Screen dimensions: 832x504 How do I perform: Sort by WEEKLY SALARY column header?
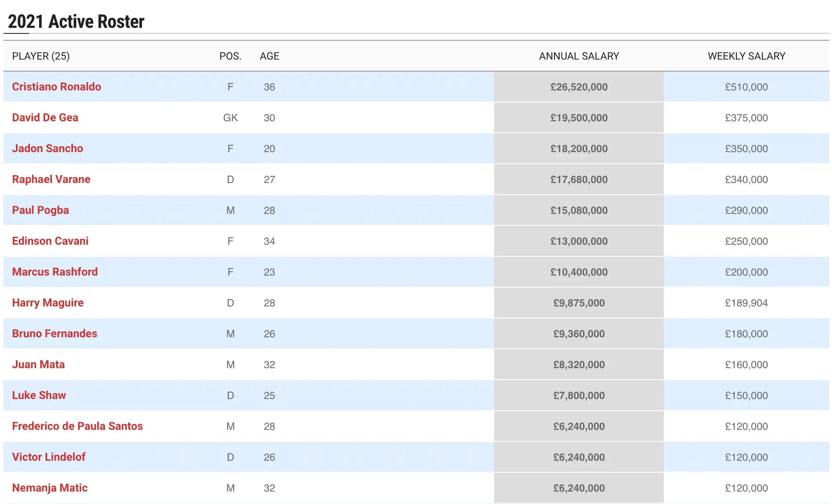pyautogui.click(x=746, y=56)
